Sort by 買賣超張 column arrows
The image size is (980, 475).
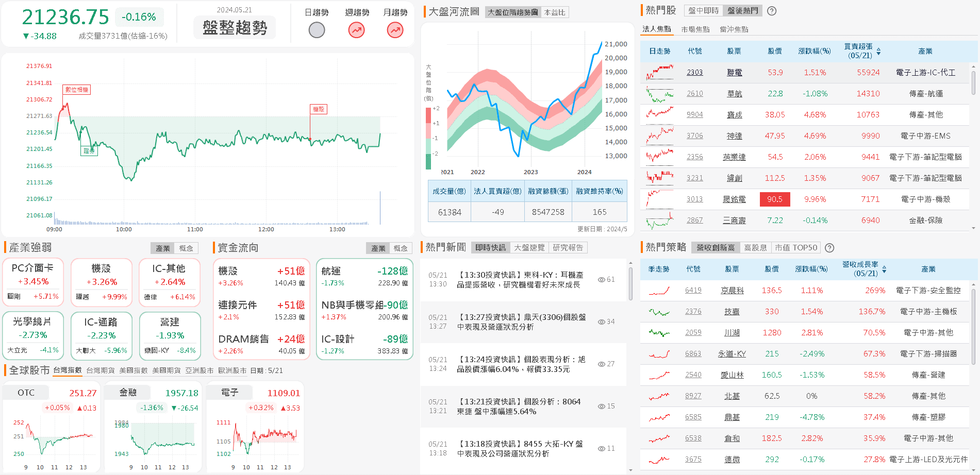point(878,52)
